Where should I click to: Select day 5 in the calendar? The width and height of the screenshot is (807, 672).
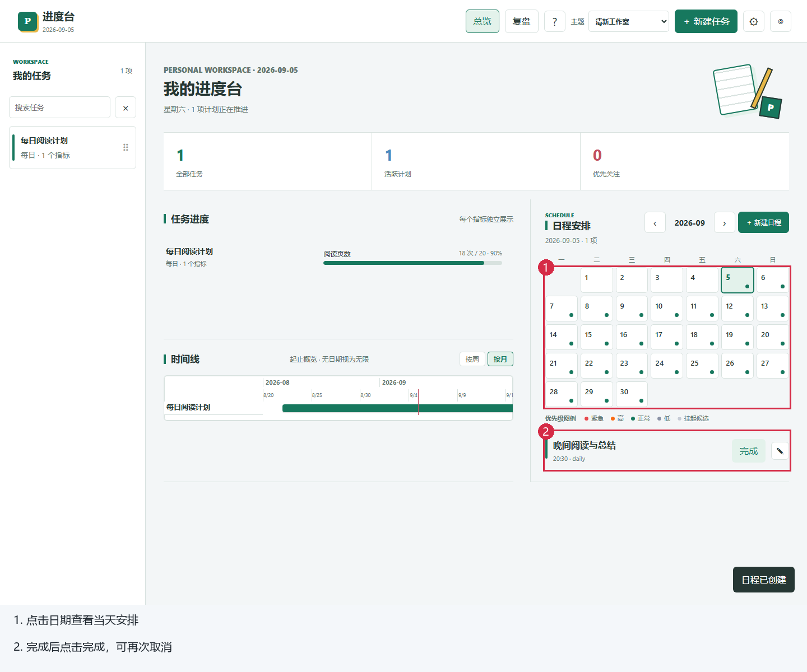pos(738,280)
